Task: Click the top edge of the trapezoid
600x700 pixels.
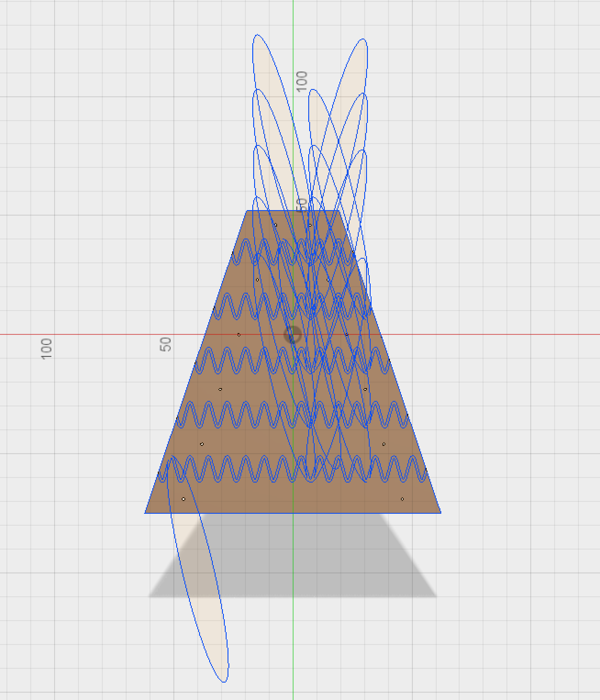Action: (275, 210)
